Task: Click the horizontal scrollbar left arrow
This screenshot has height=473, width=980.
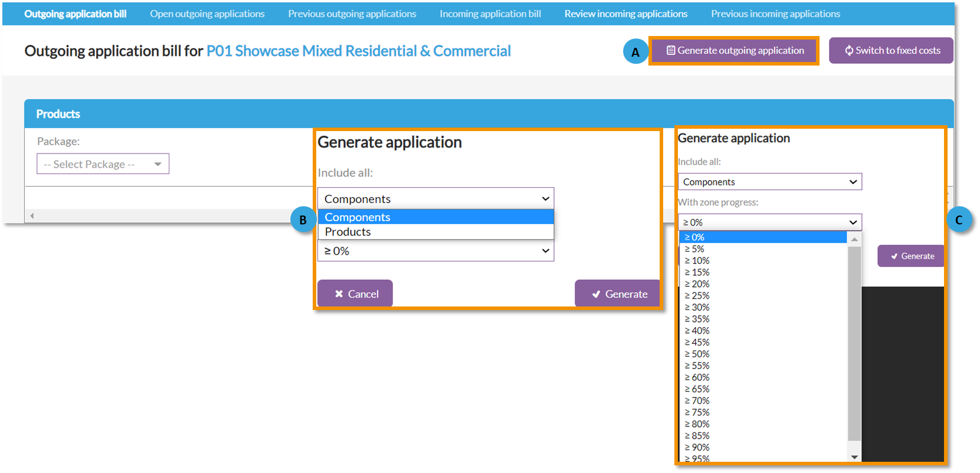Action: (x=32, y=216)
